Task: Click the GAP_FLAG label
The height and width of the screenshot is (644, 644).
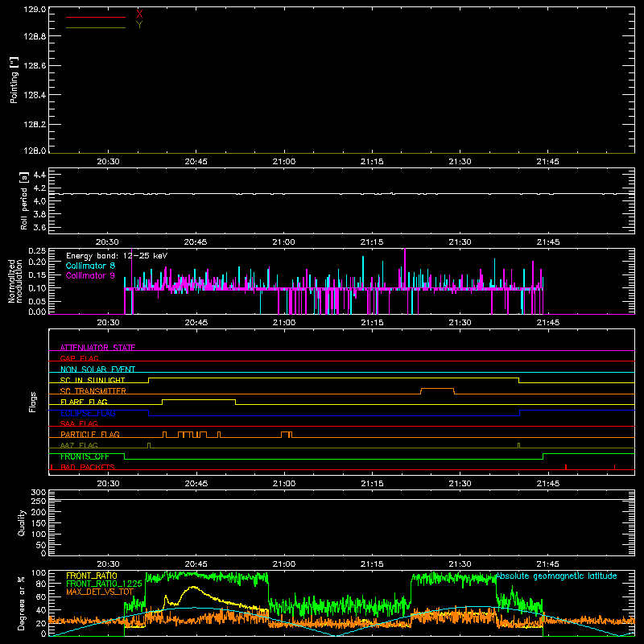Action: click(79, 358)
